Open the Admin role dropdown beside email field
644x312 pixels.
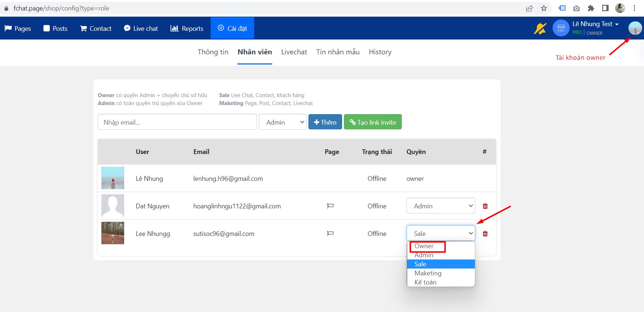282,122
